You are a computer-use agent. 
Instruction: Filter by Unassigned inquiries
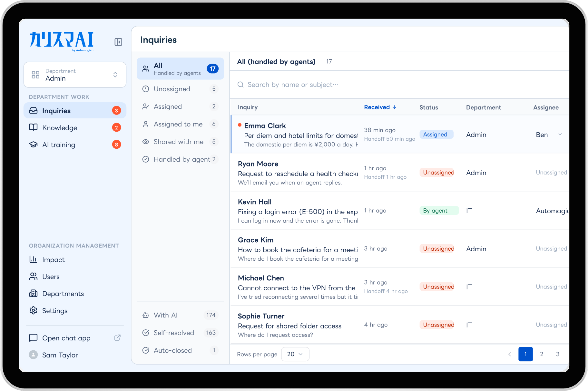[180, 89]
